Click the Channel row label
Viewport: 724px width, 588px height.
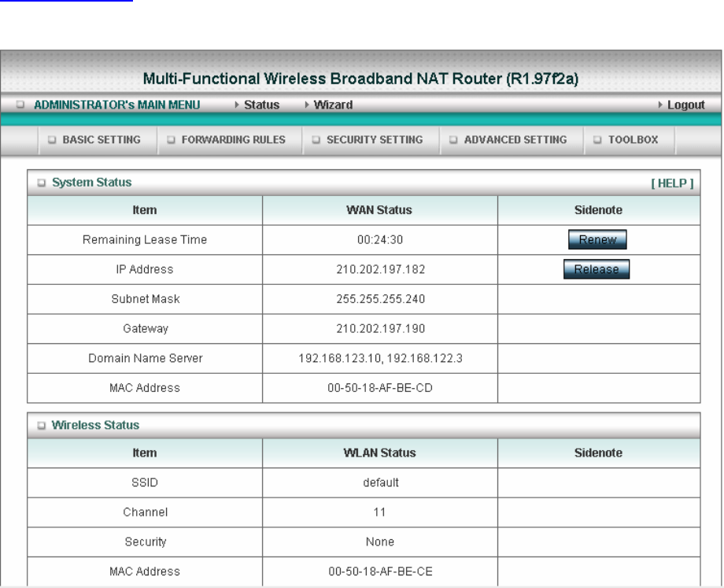tap(146, 512)
